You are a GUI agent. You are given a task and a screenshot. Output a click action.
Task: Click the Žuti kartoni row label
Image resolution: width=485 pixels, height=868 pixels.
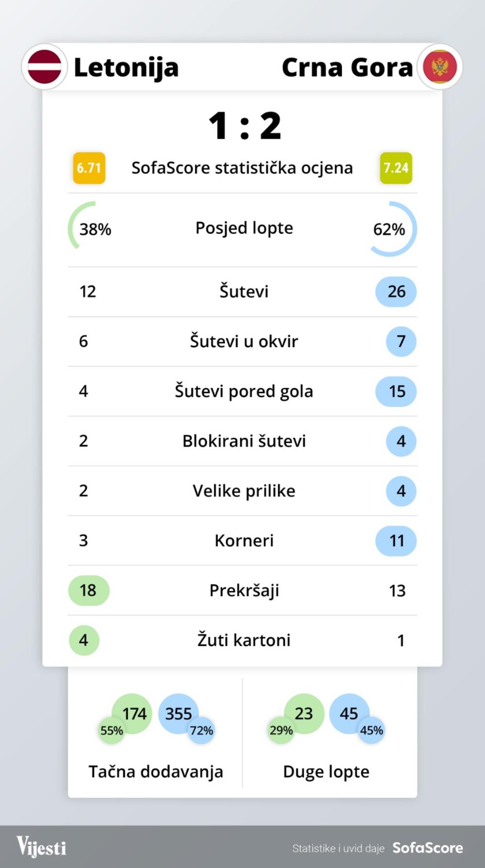(244, 640)
